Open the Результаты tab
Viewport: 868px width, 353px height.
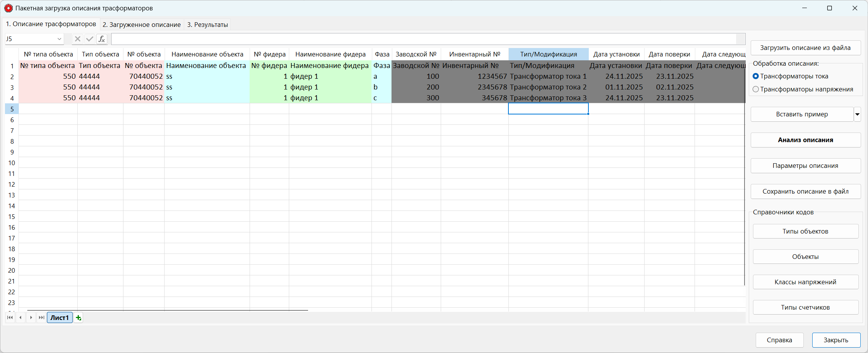click(x=207, y=24)
